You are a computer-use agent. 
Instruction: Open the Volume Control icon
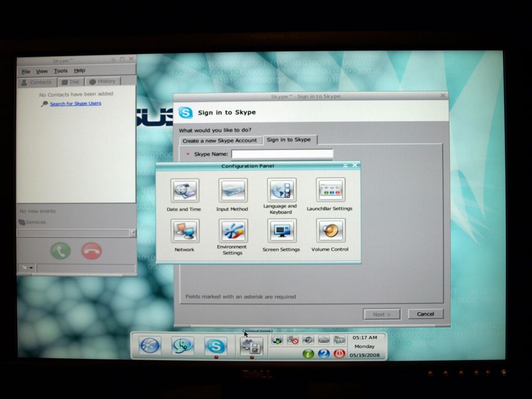pos(330,230)
